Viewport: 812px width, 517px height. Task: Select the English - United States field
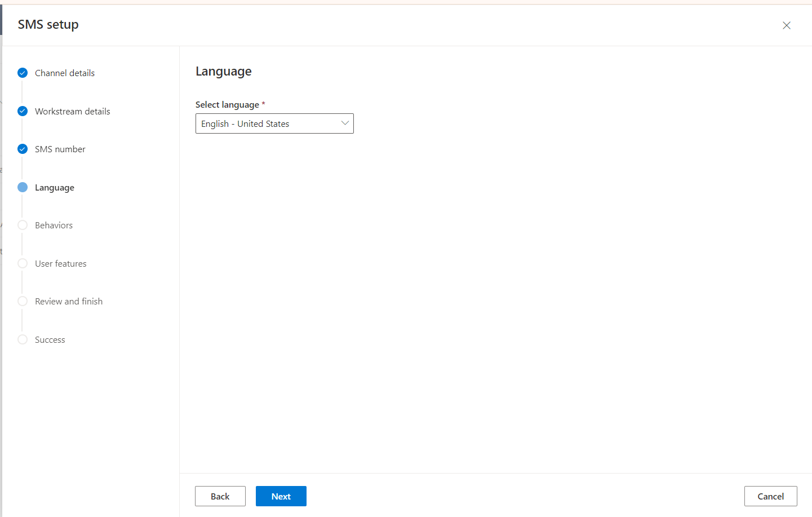pyautogui.click(x=265, y=123)
